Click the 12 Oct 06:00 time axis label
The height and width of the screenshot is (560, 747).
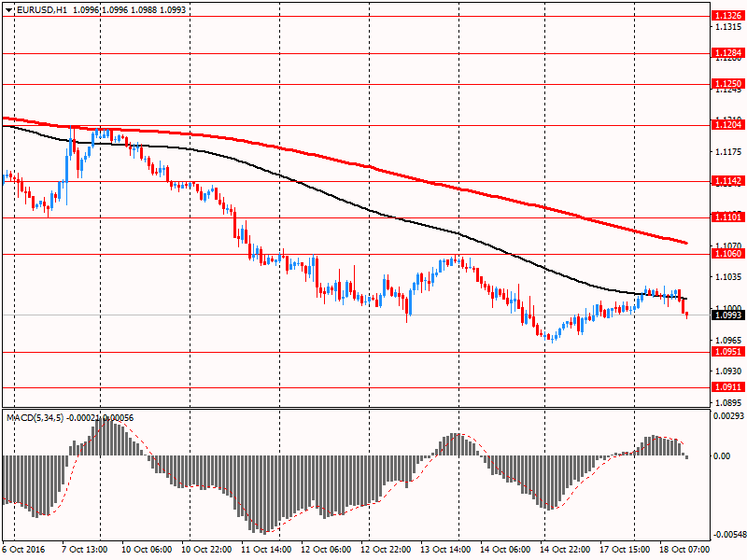click(x=326, y=550)
